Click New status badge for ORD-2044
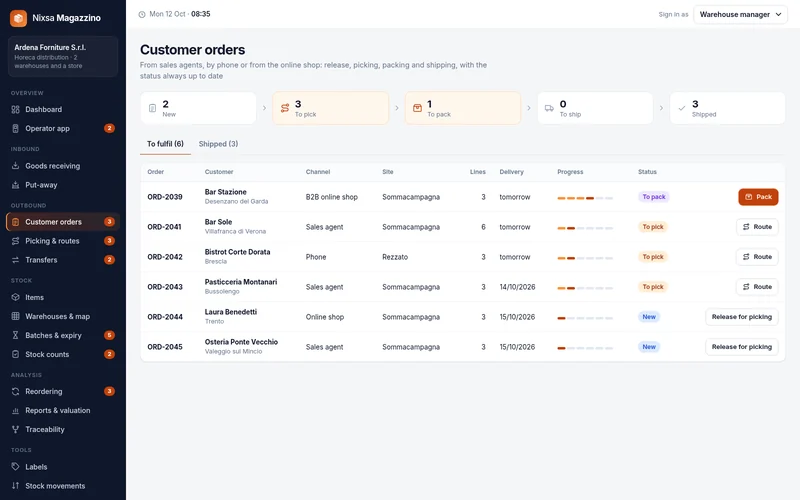 pyautogui.click(x=649, y=317)
